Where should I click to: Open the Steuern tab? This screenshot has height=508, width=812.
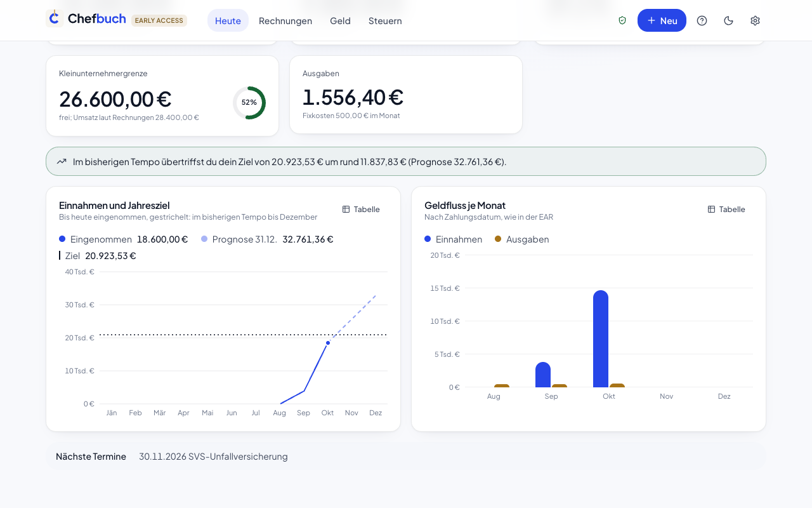[x=385, y=20]
